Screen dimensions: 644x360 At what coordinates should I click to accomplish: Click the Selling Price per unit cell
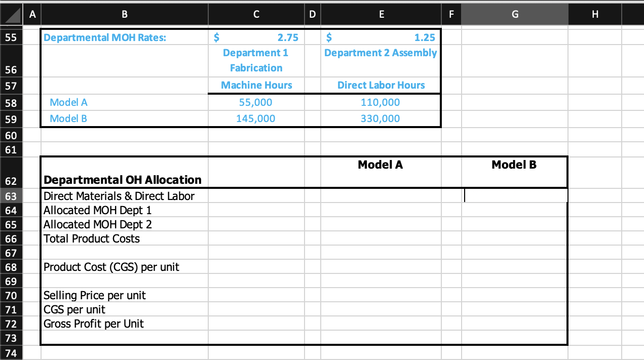(x=124, y=295)
